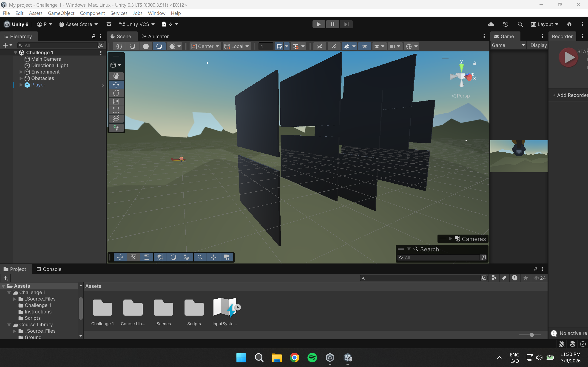Switch to the Console tab
This screenshot has width=588, height=367.
pos(49,269)
